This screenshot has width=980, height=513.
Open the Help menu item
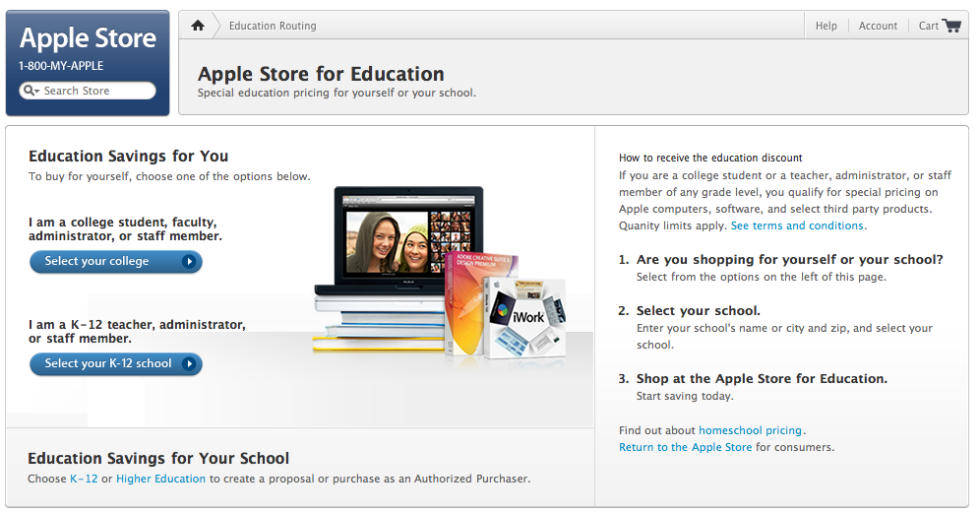pos(826,26)
